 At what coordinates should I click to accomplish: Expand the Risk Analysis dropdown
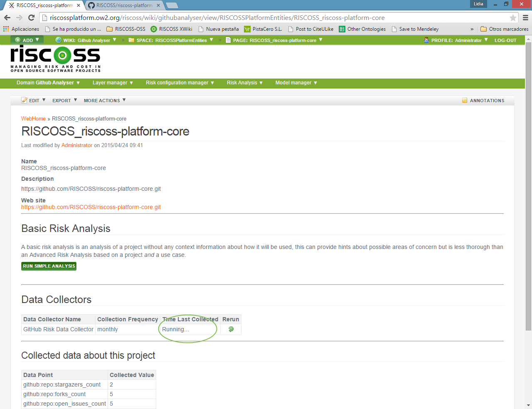(x=244, y=83)
